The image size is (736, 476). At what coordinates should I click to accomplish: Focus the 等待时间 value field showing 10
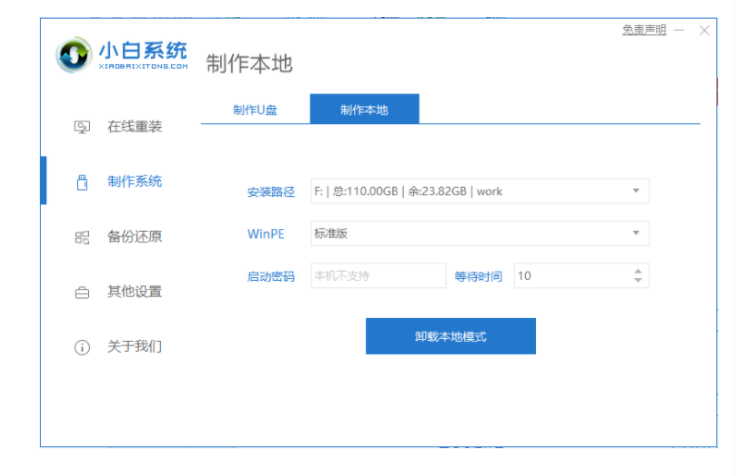(x=570, y=275)
